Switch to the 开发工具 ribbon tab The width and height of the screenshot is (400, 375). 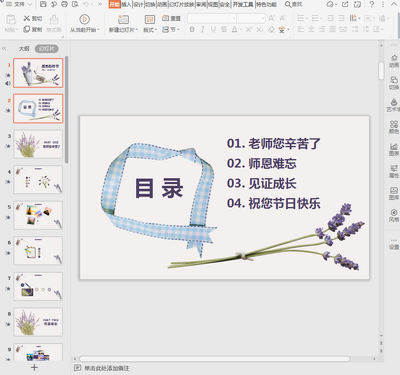point(243,4)
